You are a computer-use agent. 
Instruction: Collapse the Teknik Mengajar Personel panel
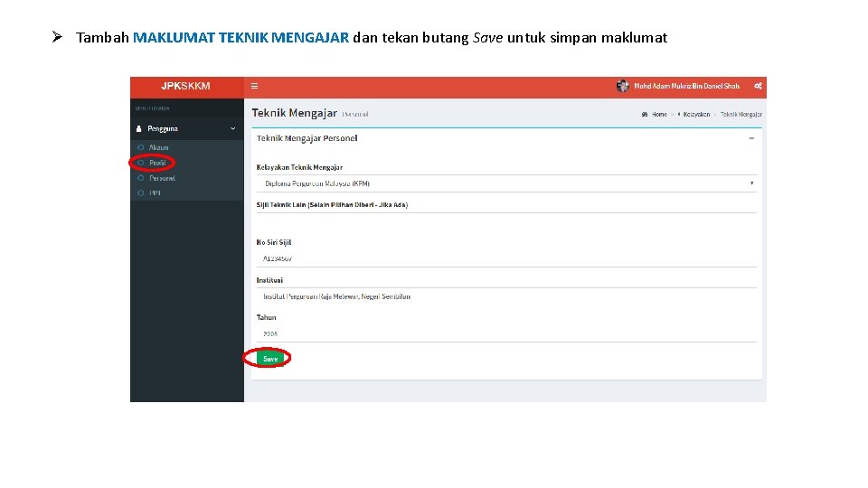pos(751,138)
